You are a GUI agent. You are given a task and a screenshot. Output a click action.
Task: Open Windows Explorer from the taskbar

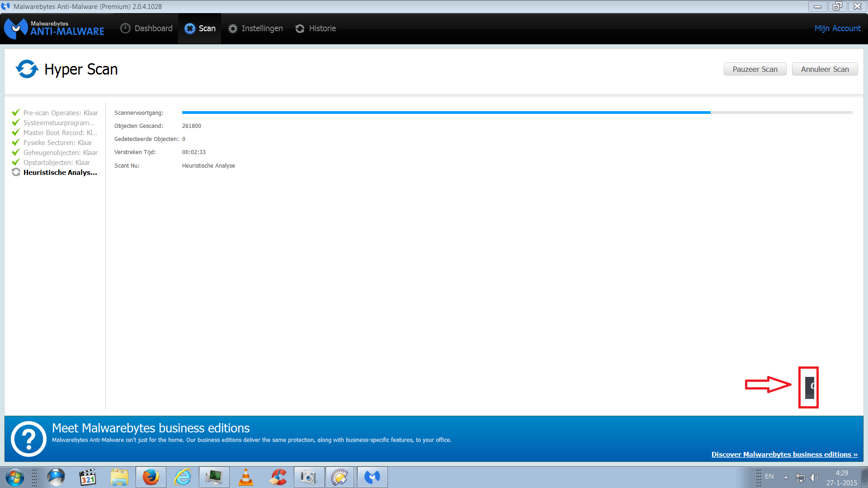pos(119,477)
